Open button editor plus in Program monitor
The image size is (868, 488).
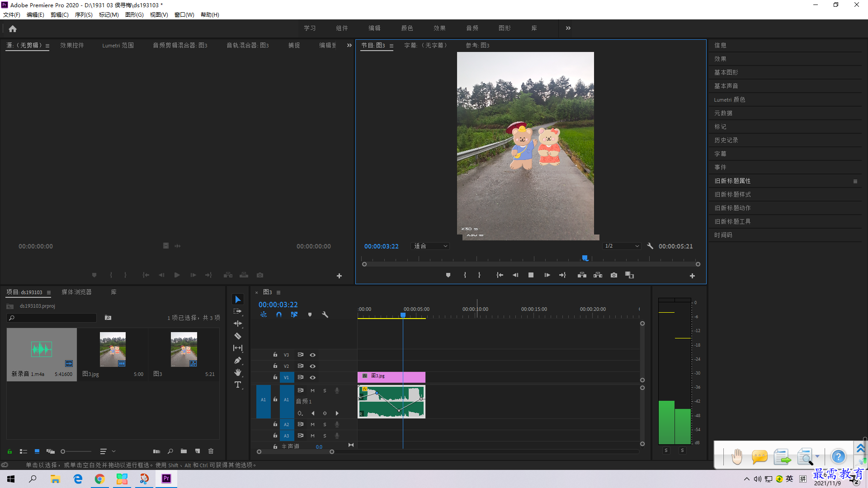point(692,276)
